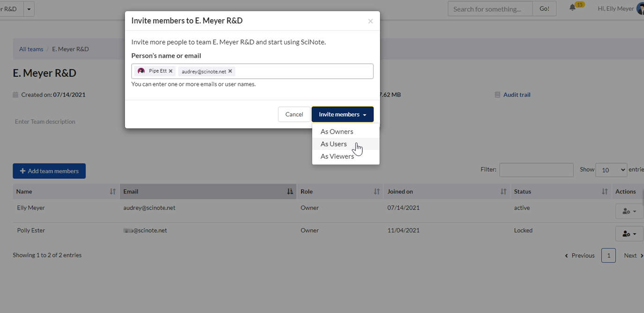Remove the audrey@scinote.net invitee chip
Screen dimensions: 644x313
229,71
